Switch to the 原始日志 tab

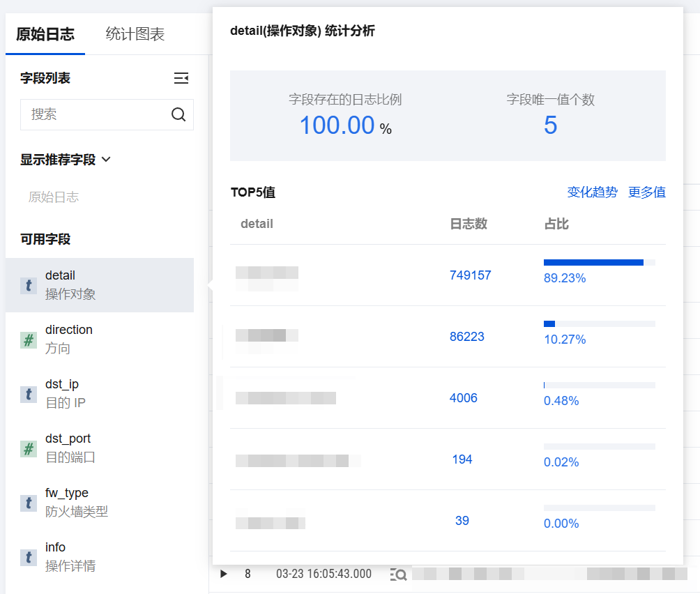[x=45, y=34]
